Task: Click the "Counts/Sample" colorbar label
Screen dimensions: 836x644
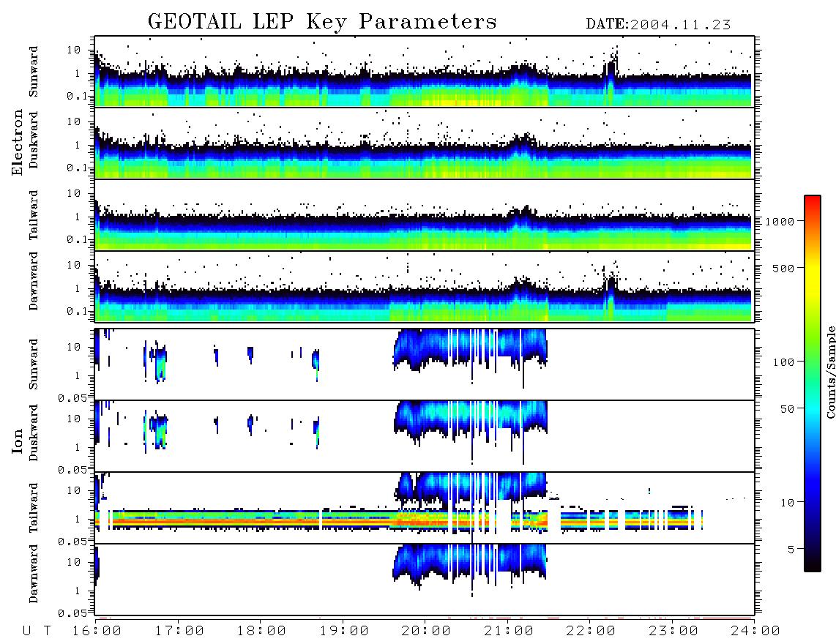Action: (x=830, y=372)
